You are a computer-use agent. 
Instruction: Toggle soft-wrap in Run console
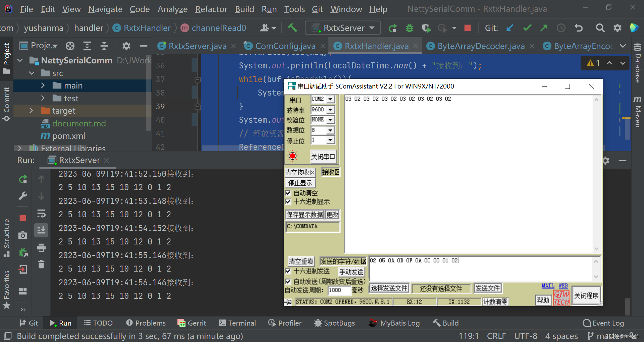click(x=41, y=213)
